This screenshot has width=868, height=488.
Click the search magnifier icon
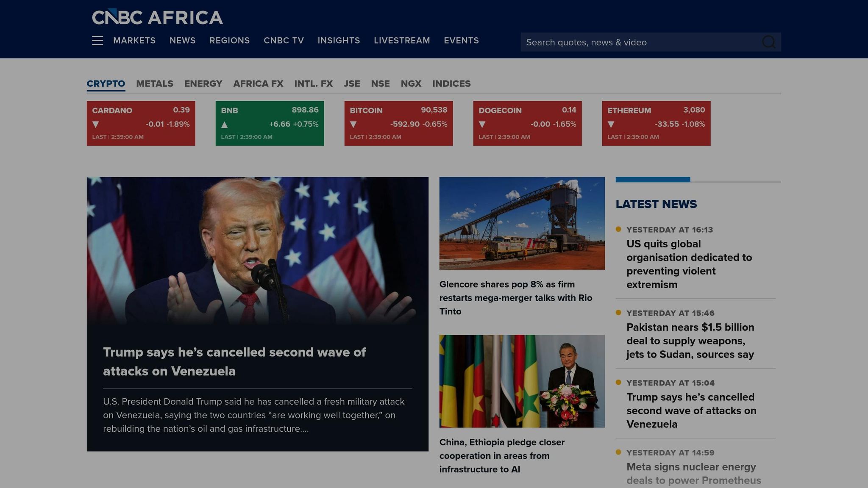pos(769,42)
